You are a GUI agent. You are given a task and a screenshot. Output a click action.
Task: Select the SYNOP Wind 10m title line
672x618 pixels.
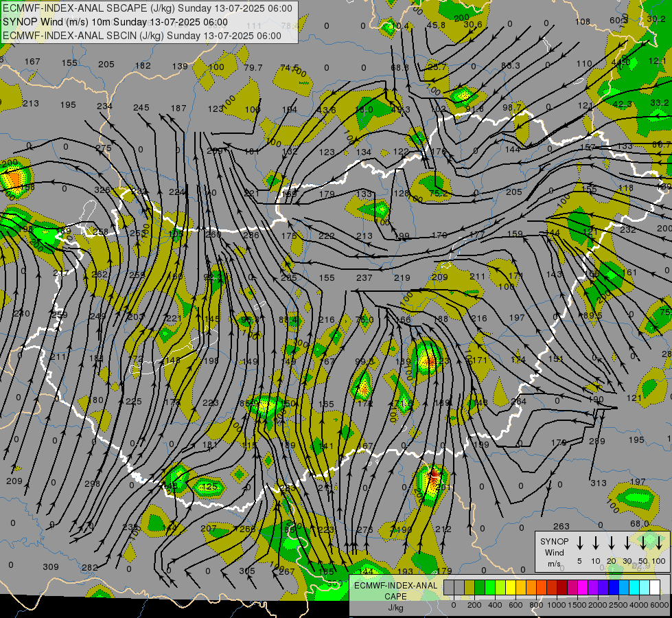(x=115, y=22)
